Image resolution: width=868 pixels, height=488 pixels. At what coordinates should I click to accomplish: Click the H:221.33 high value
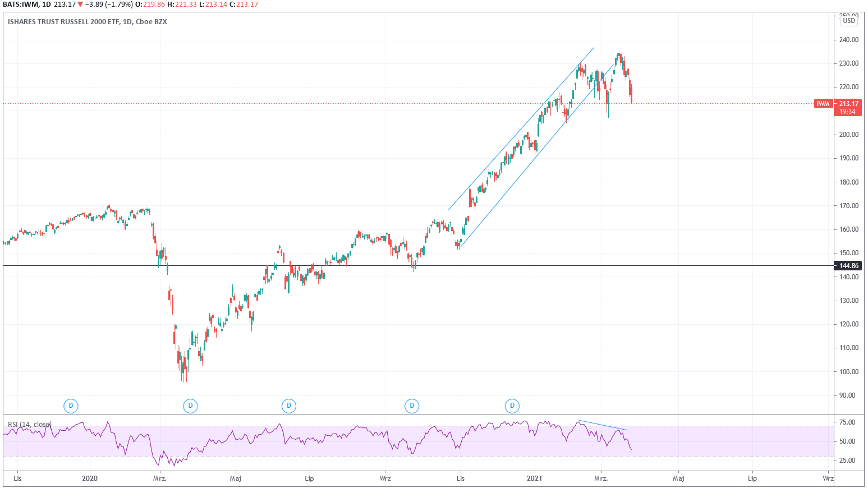point(182,4)
